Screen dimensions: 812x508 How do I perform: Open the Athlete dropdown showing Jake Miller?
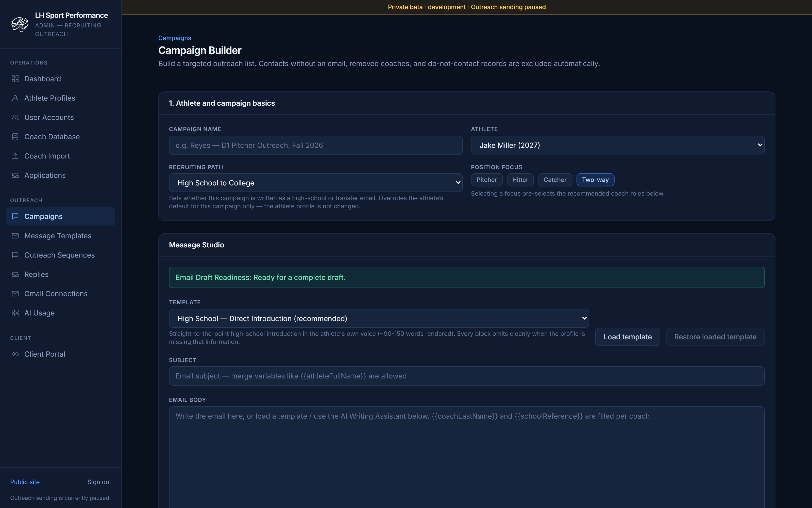(618, 145)
